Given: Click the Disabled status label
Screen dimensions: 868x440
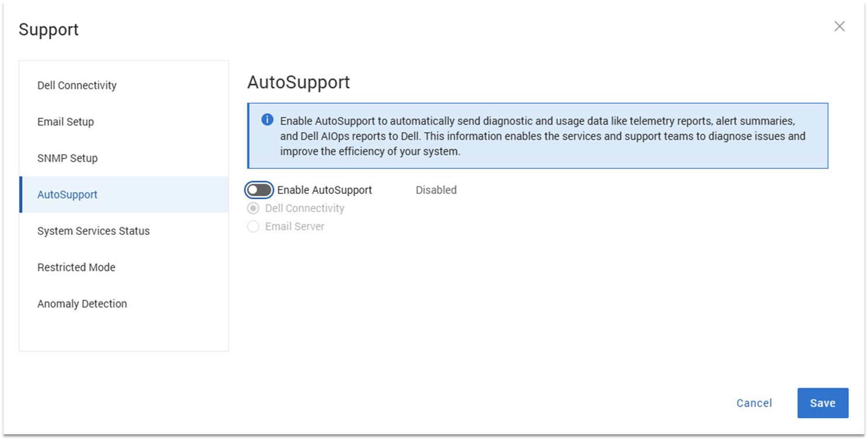Looking at the screenshot, I should pos(435,190).
